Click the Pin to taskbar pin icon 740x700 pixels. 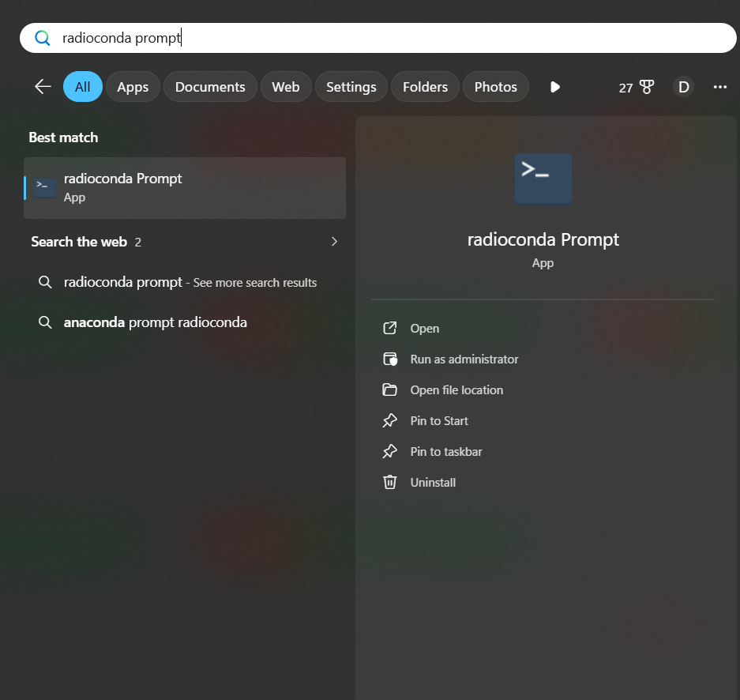pyautogui.click(x=390, y=452)
